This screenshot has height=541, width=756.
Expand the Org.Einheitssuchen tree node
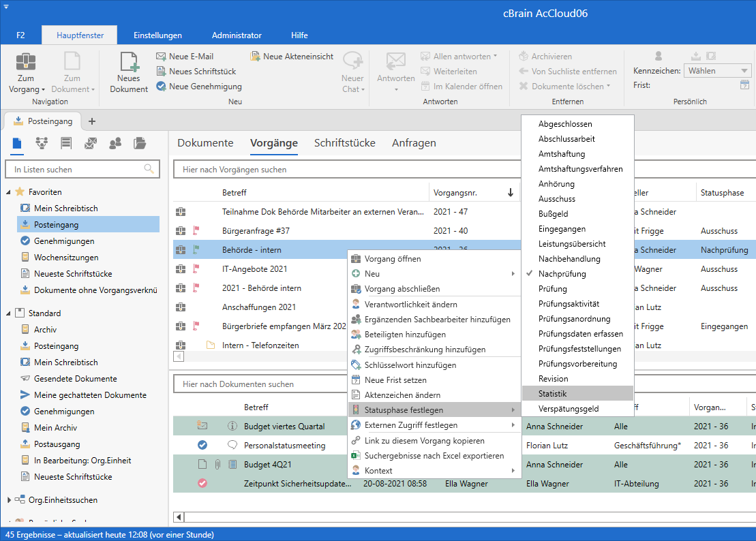tap(9, 500)
